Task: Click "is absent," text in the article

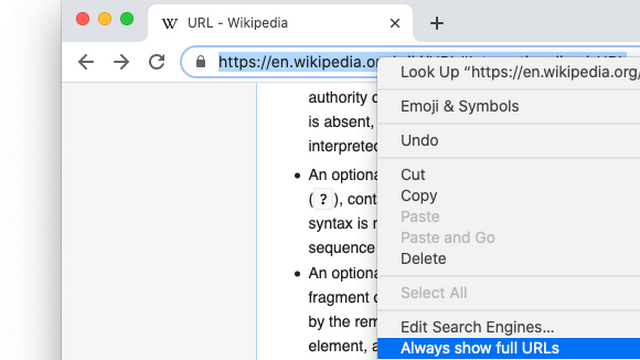Action: click(341, 122)
